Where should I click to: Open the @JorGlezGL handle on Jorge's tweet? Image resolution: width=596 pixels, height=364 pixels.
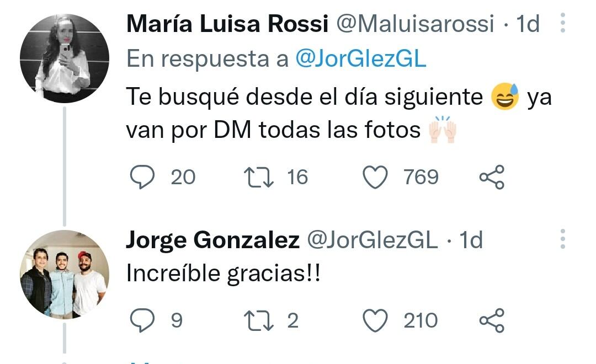(x=371, y=240)
